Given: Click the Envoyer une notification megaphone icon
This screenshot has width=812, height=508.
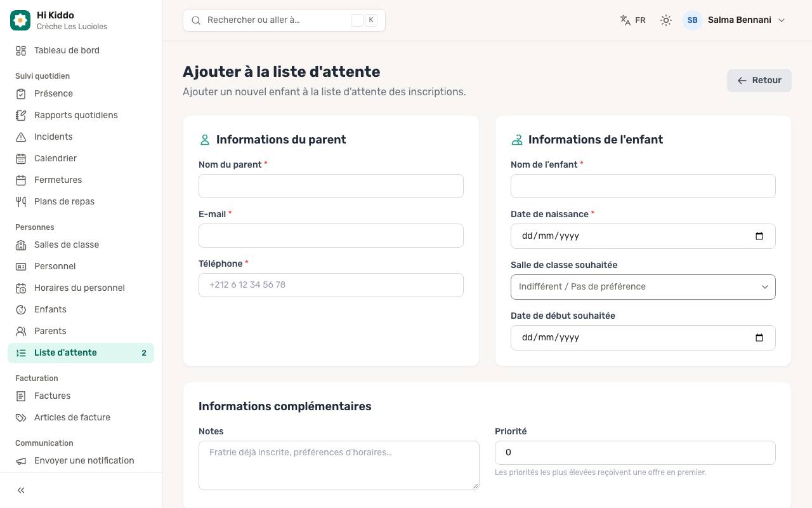Looking at the screenshot, I should 21,461.
